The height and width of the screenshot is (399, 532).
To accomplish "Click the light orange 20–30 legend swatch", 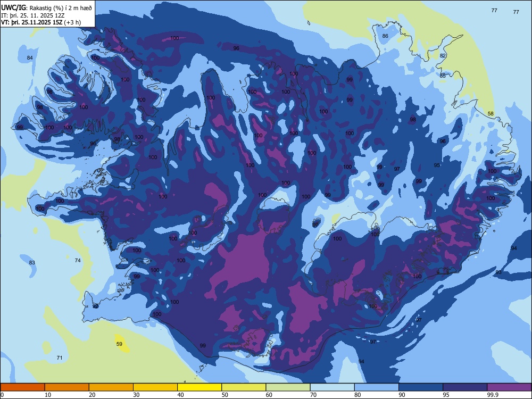I will click(x=111, y=387).
